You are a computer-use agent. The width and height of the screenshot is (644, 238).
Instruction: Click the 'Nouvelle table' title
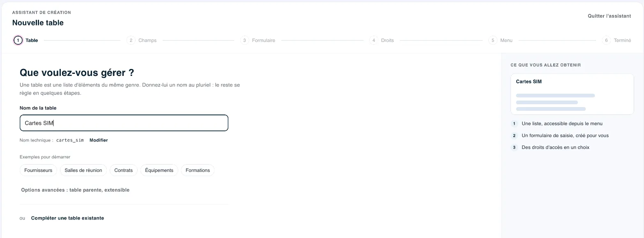[38, 23]
